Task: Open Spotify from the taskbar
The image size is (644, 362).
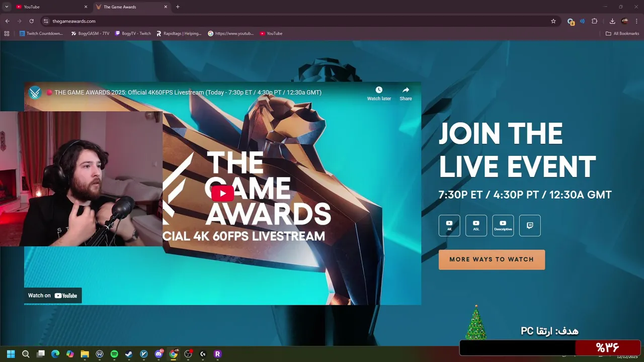Action: click(x=114, y=354)
